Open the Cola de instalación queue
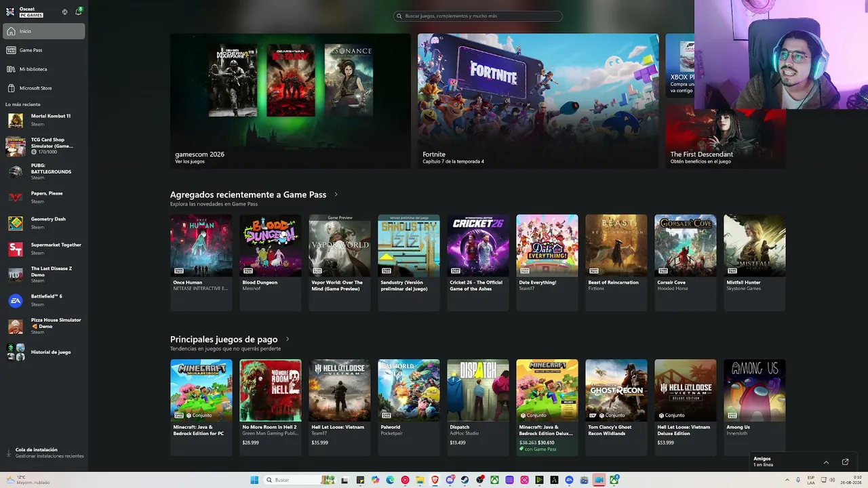The width and height of the screenshot is (868, 488). point(44,453)
